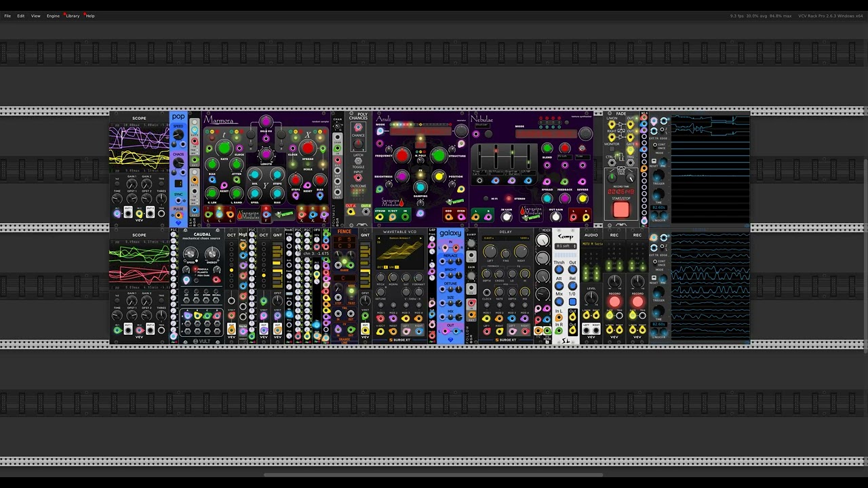Click the Pop module SYNC jack
This screenshot has height=488, width=868.
coord(178,201)
